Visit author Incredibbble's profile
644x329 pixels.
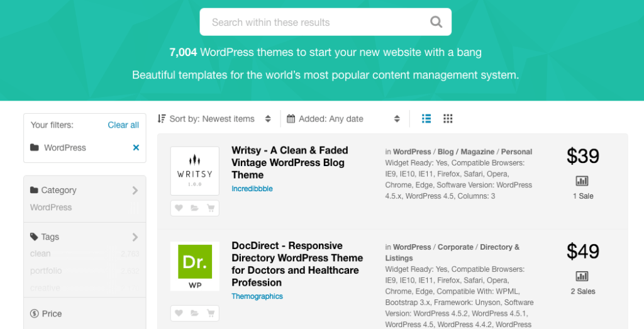click(252, 189)
